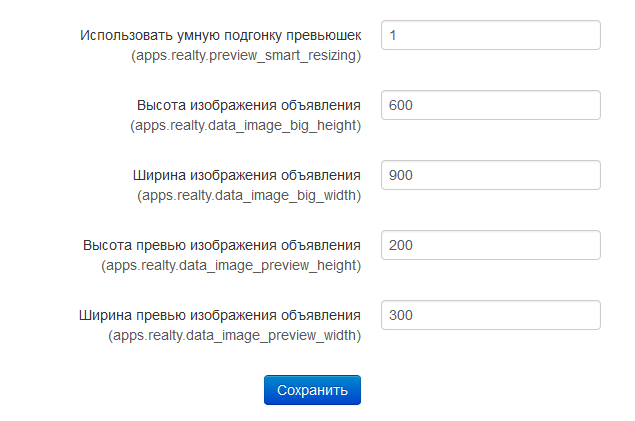Viewport: 635px width, 421px height.
Task: Click the apps.realty.data_image_preview_width key text
Action: click(x=234, y=336)
